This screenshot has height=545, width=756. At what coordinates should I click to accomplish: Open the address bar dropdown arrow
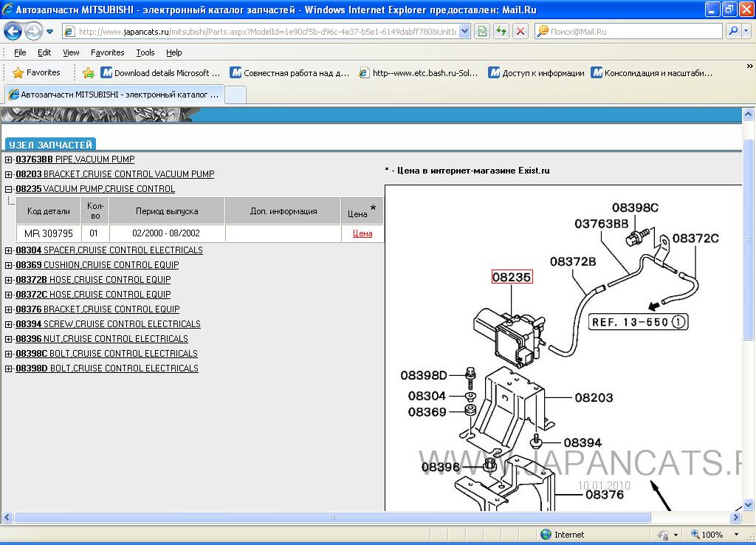pyautogui.click(x=464, y=31)
